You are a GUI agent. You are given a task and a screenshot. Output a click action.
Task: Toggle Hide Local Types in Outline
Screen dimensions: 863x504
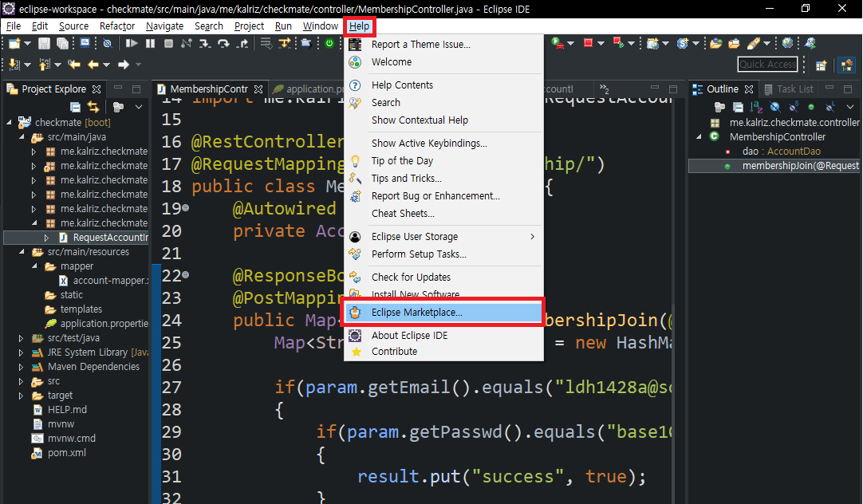coord(830,107)
